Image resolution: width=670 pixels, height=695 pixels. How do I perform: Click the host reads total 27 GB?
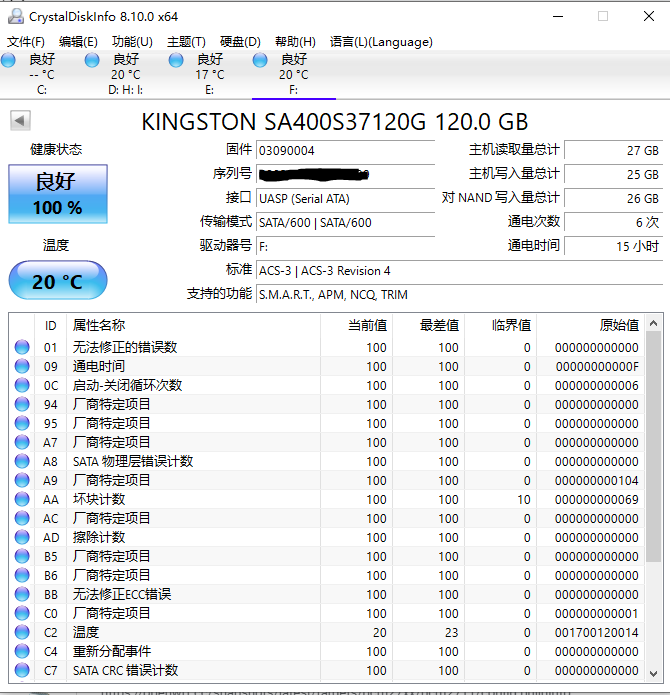pyautogui.click(x=613, y=150)
